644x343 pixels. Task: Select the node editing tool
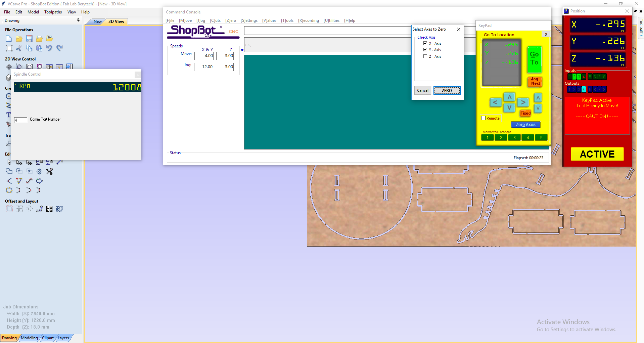(x=19, y=162)
